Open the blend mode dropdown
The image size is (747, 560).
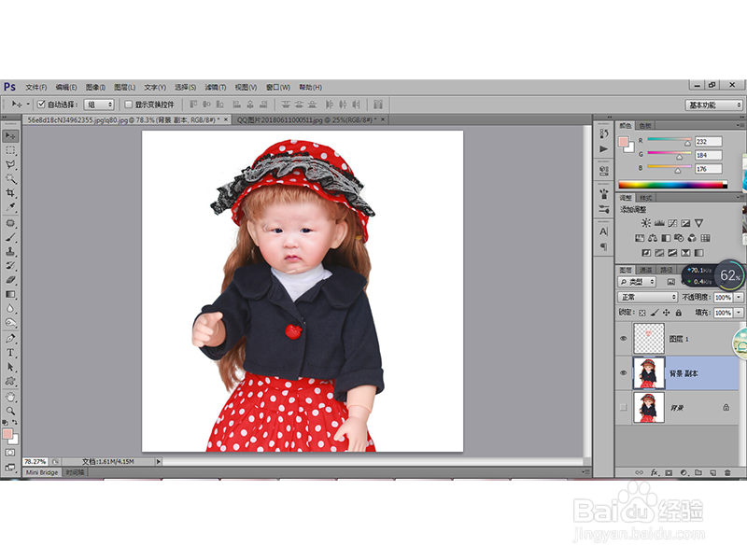tap(647, 297)
